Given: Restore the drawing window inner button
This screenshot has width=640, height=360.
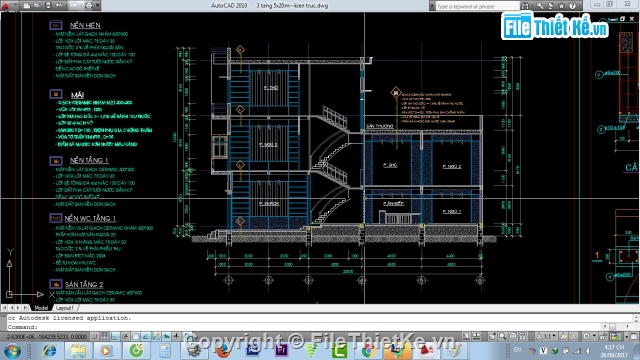Looking at the screenshot, I should (622, 19).
